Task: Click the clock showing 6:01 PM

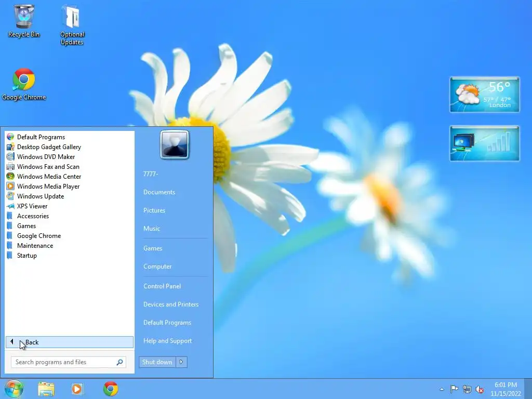Action: point(506,389)
